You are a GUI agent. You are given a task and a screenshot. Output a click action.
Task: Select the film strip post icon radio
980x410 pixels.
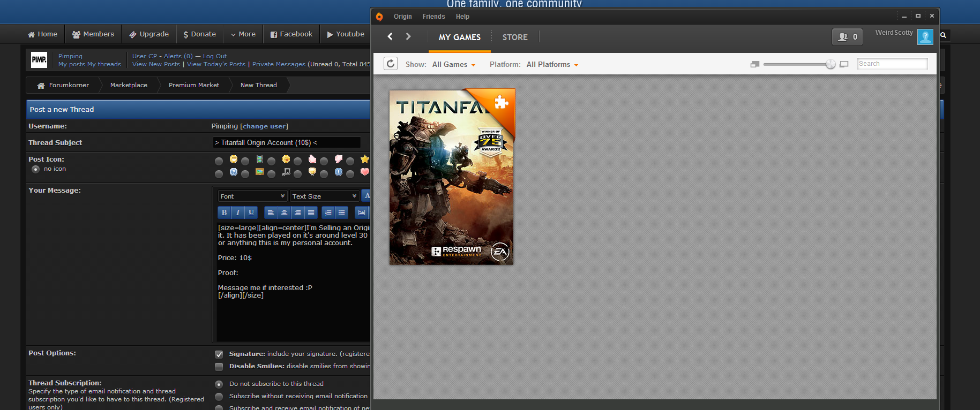pos(245,161)
